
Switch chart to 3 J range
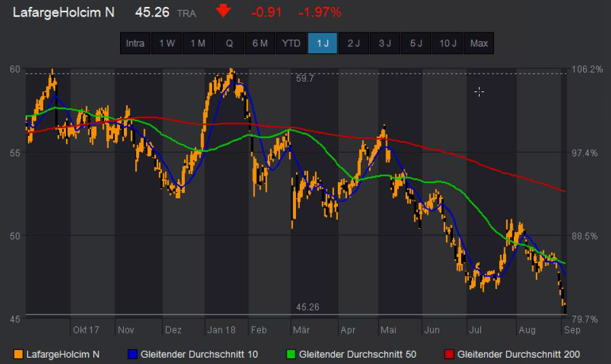(x=385, y=43)
